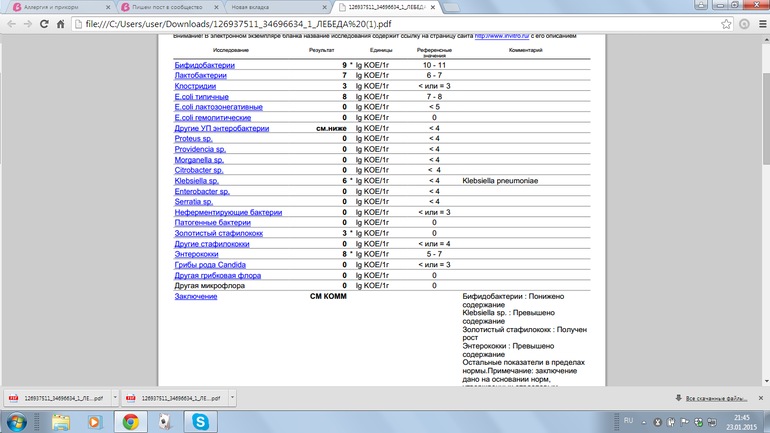Show hidden system tray icons
770x433 pixels.
[x=644, y=422]
